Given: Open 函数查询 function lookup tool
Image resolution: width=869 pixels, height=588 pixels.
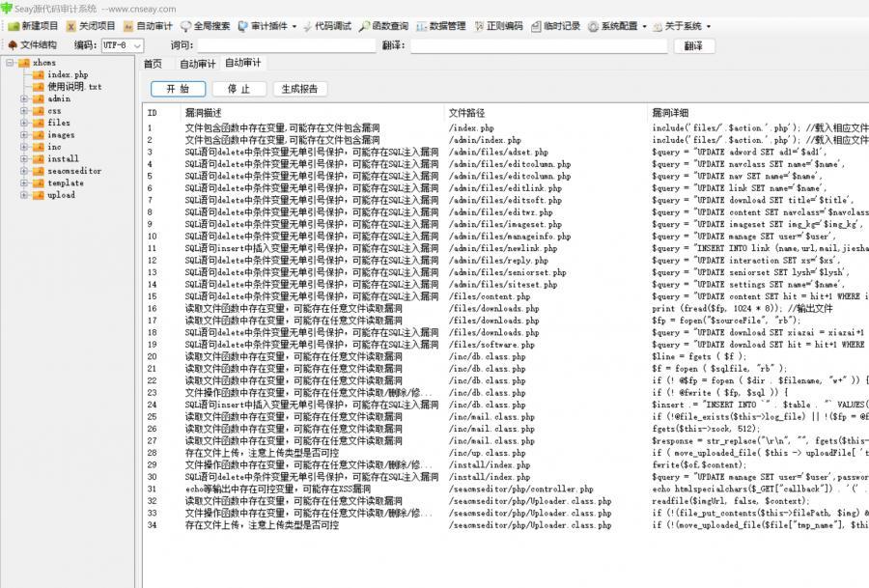Looking at the screenshot, I should [x=383, y=26].
